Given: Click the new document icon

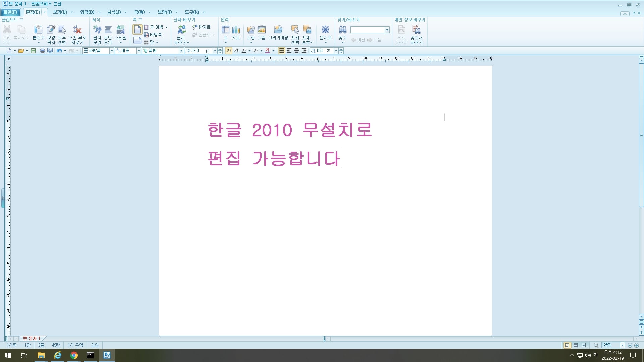Looking at the screenshot, I should pyautogui.click(x=9, y=51).
